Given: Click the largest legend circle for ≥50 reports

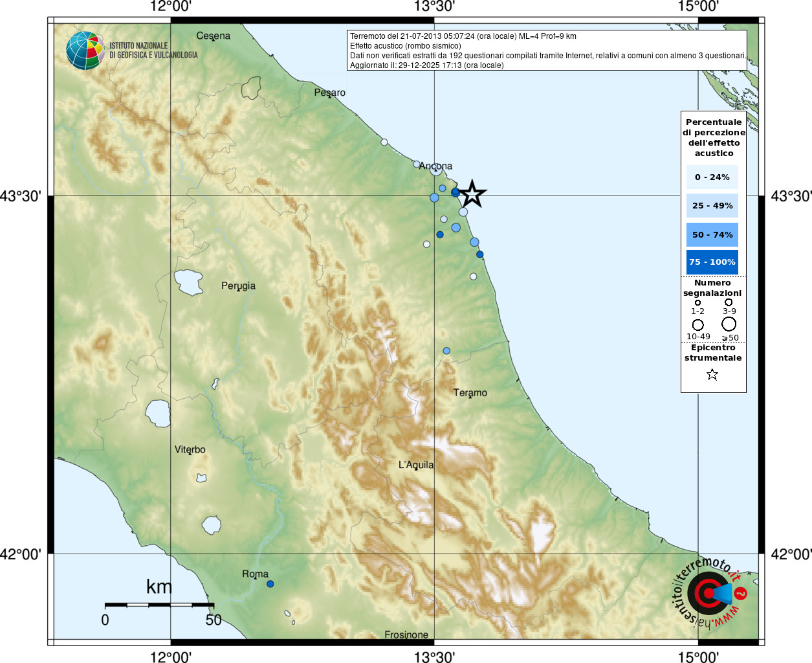Looking at the screenshot, I should (x=729, y=324).
